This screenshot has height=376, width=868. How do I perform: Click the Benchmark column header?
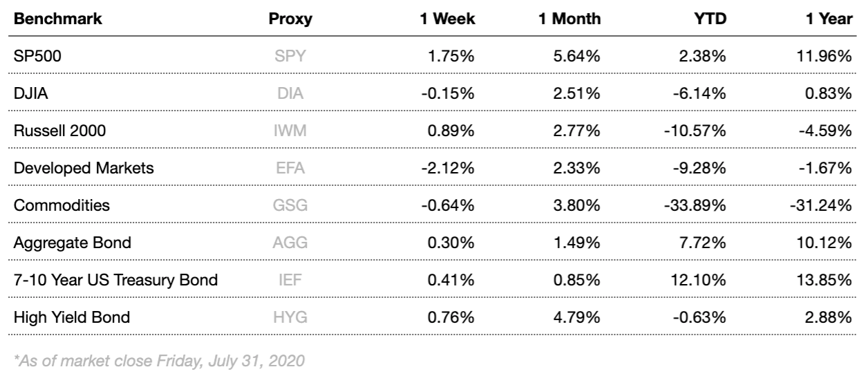(x=58, y=19)
